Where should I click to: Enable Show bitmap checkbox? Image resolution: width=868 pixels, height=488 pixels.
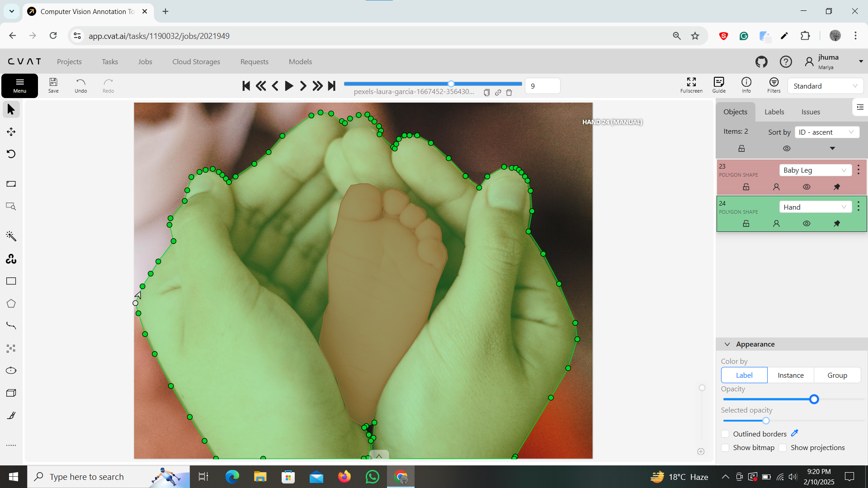click(x=725, y=447)
